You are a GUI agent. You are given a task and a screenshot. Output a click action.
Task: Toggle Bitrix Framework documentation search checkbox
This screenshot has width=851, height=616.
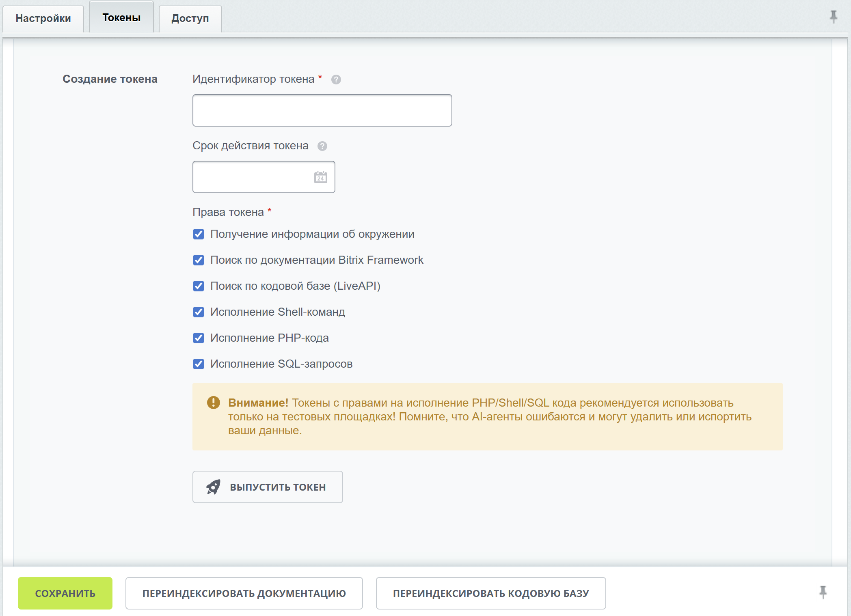(x=199, y=260)
